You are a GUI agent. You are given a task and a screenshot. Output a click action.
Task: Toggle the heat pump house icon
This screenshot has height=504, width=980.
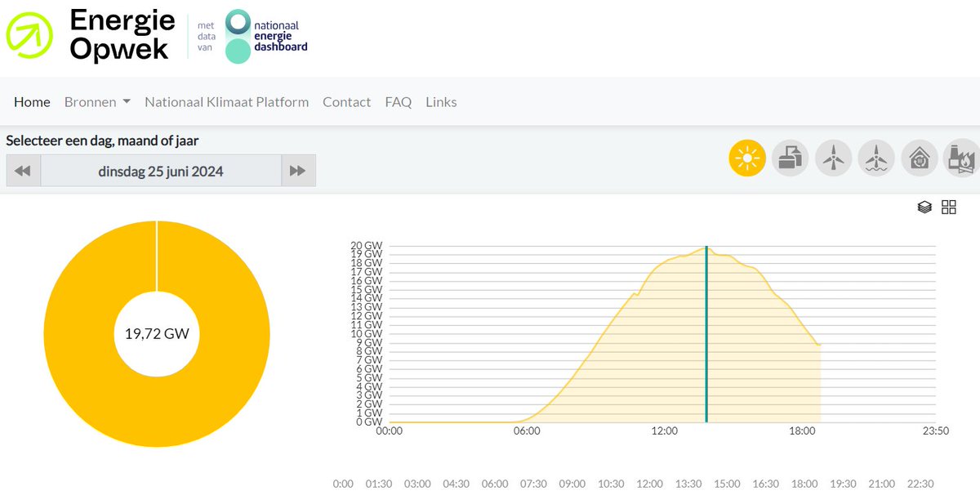click(920, 158)
